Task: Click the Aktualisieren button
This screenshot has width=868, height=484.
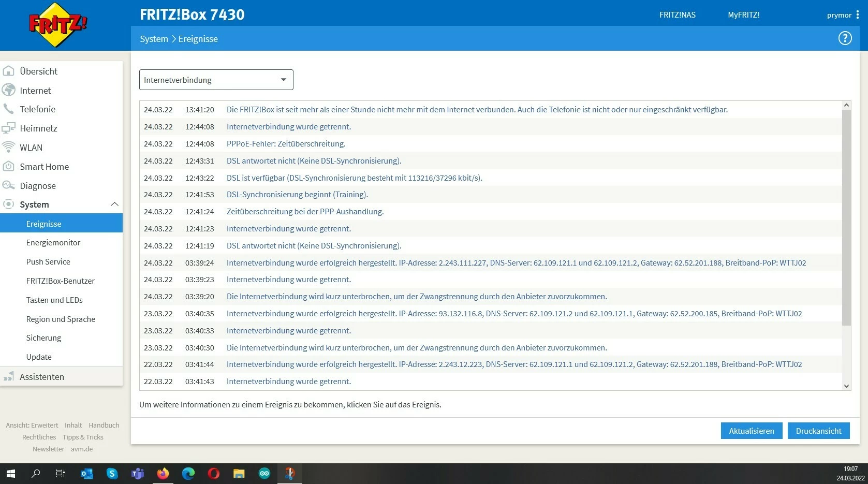Action: (752, 431)
